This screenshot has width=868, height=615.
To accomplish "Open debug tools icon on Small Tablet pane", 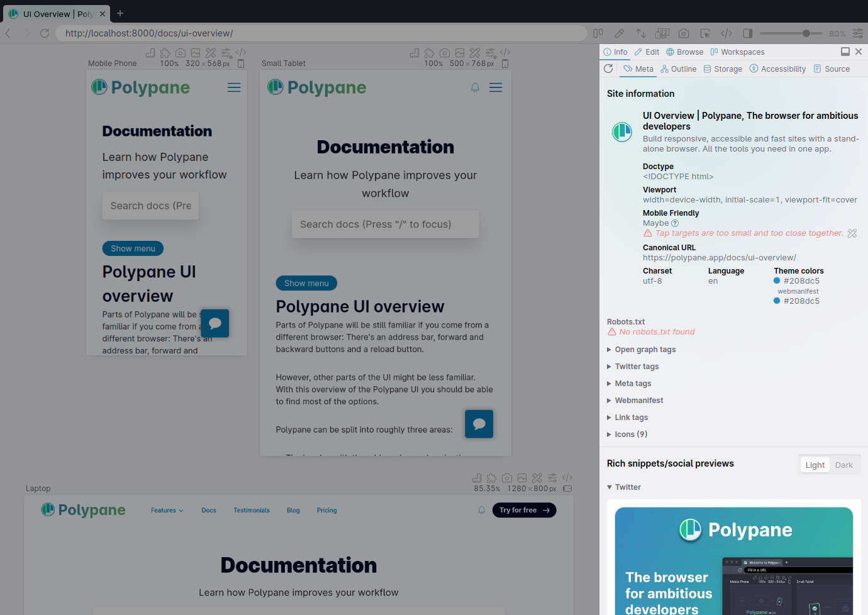I will pos(475,53).
